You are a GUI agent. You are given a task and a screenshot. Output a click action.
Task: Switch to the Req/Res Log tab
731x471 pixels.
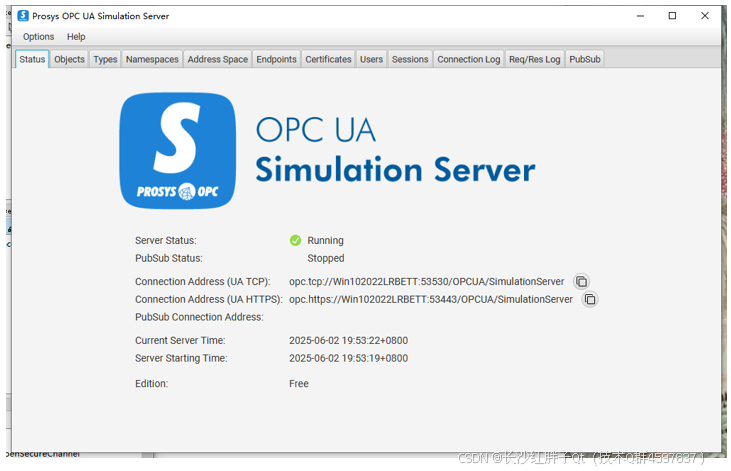point(534,59)
